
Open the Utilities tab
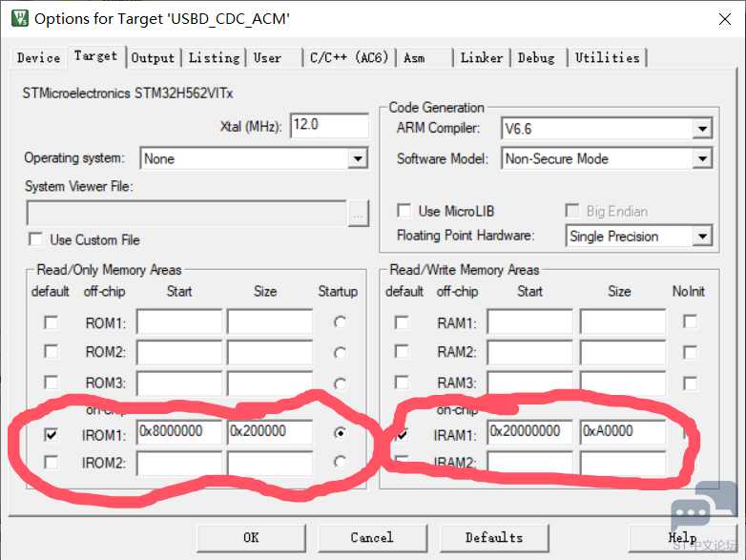(607, 58)
